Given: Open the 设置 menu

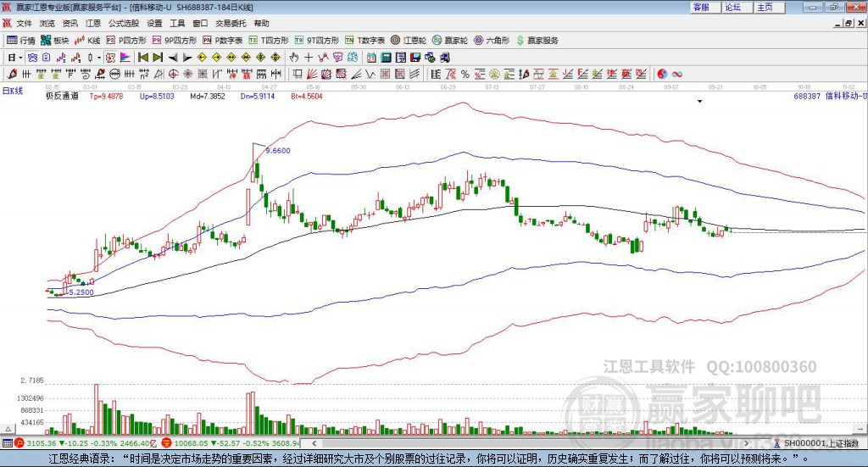Looking at the screenshot, I should 154,23.
